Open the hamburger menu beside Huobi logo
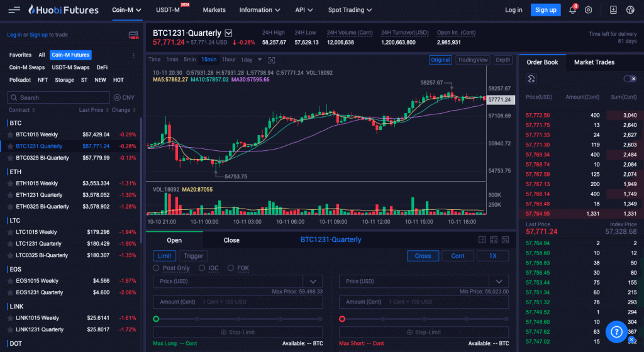644x352 pixels. coord(14,10)
